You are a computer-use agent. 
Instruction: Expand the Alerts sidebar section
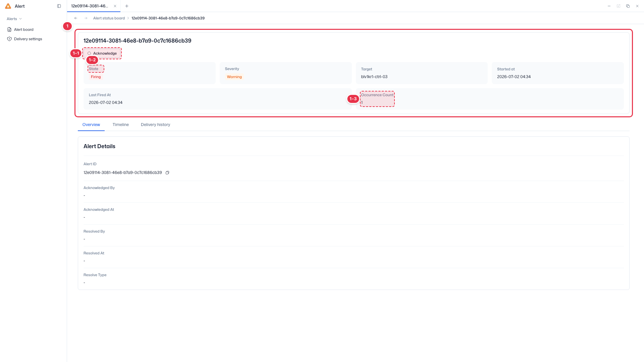click(14, 19)
